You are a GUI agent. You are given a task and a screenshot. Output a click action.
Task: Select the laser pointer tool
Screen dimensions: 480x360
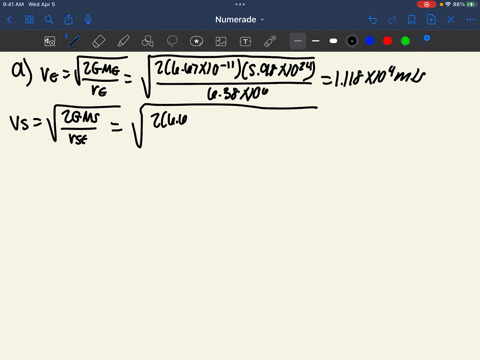click(270, 41)
